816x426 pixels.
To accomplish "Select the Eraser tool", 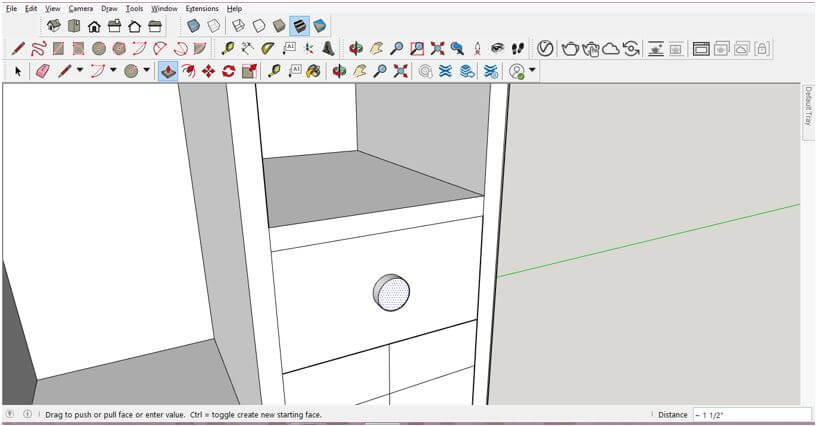I will pos(42,71).
